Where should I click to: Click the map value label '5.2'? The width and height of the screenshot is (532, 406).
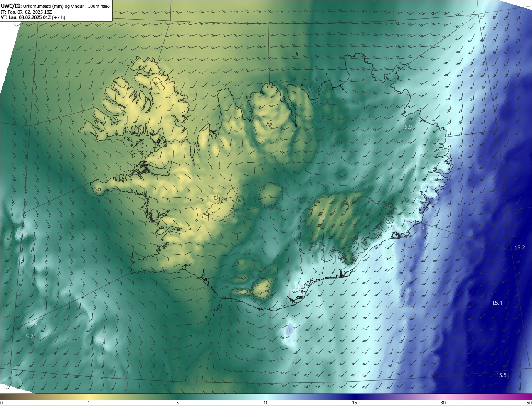click(x=30, y=336)
